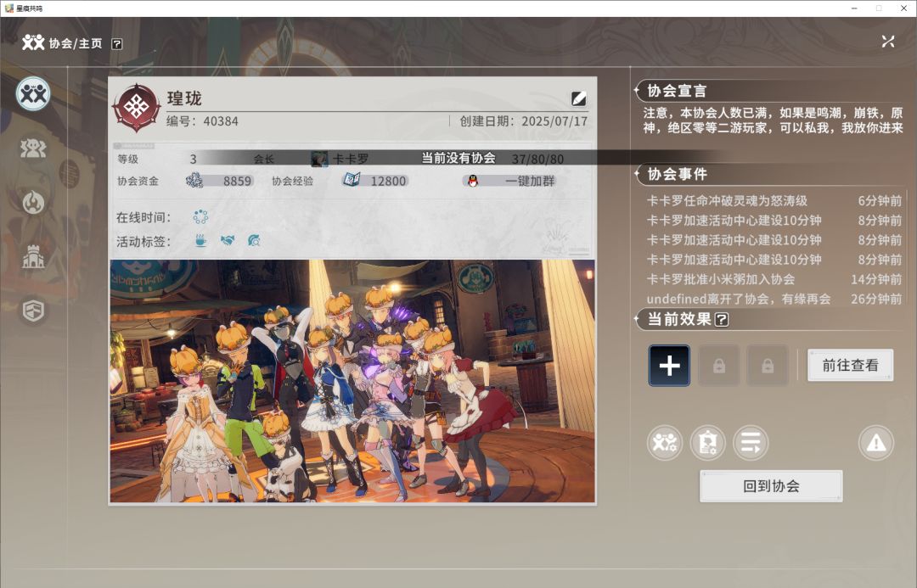Select the flame activity sidebar icon
This screenshot has width=917, height=588.
click(33, 202)
